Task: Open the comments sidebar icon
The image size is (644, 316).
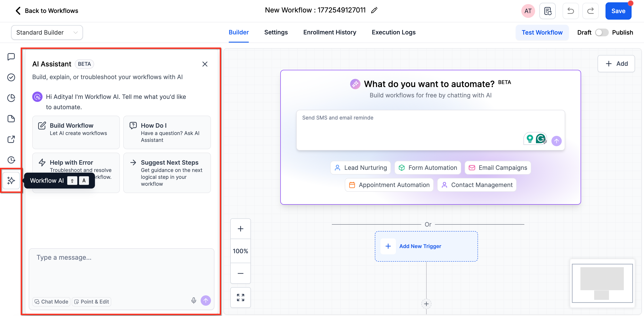Action: click(11, 57)
